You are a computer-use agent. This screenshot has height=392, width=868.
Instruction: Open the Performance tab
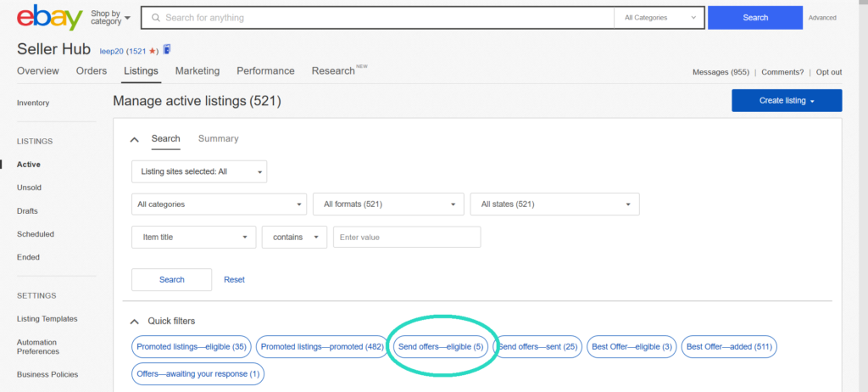tap(265, 71)
